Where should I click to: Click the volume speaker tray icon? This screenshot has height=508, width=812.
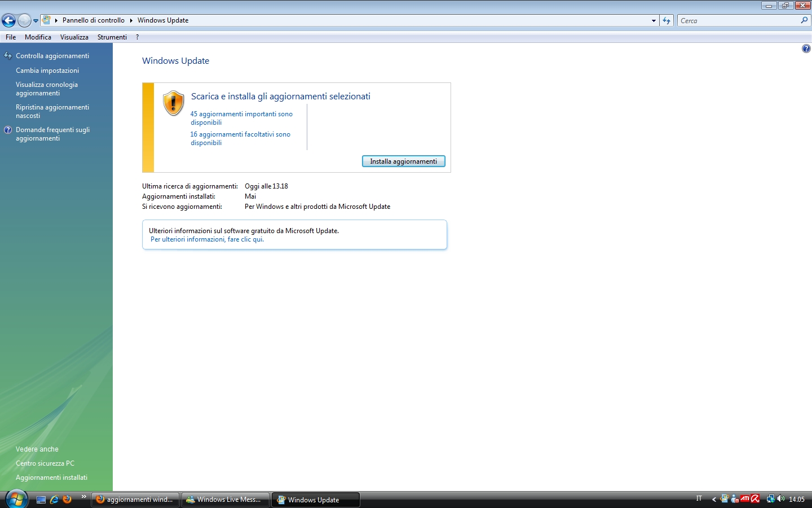tap(781, 499)
